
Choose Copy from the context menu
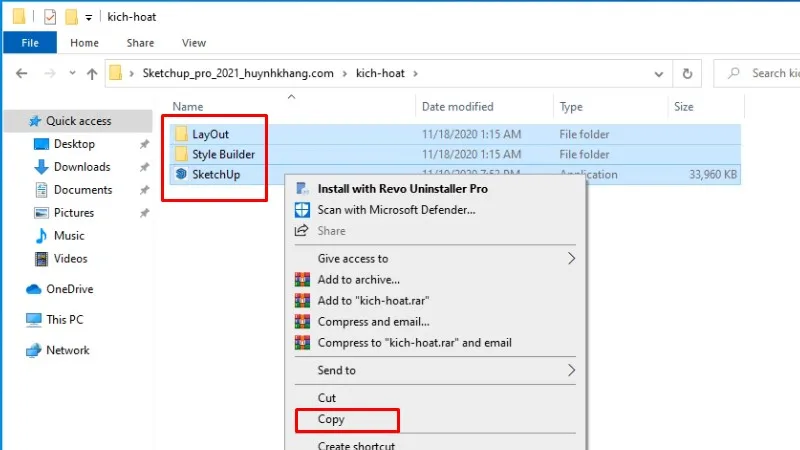[331, 420]
